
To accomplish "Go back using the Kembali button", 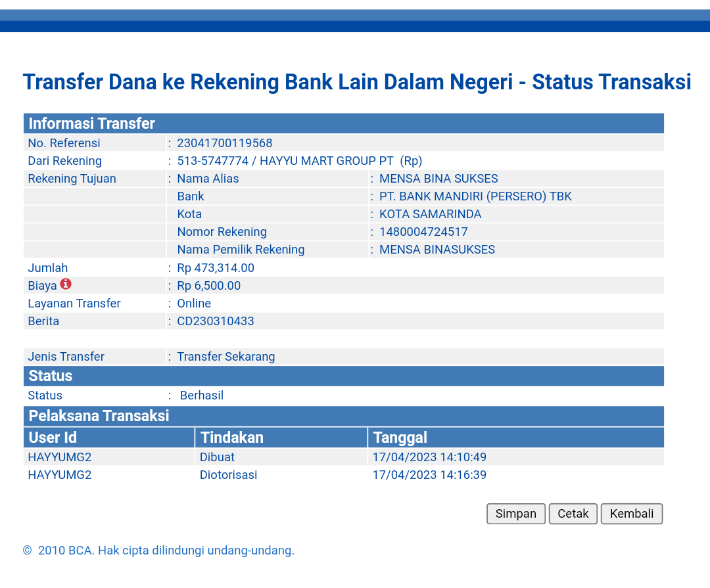I will [631, 514].
